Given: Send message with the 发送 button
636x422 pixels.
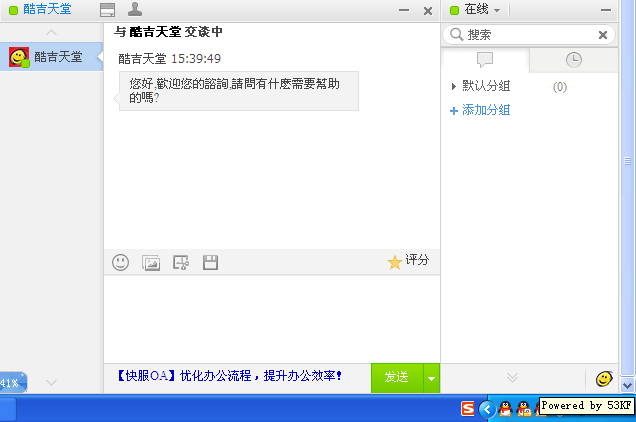Looking at the screenshot, I should (397, 378).
